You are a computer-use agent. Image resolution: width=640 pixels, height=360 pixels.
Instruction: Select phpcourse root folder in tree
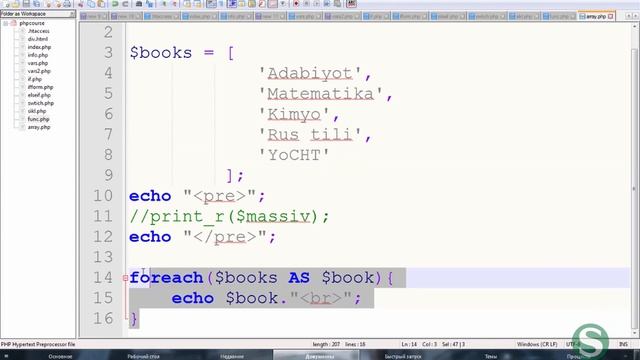coord(31,23)
